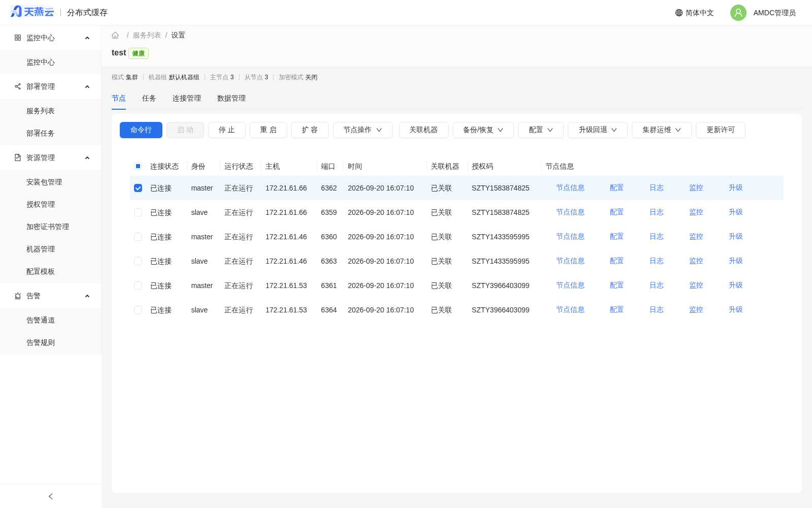
Task: Open 机器管理 in the sidebar
Action: pyautogui.click(x=41, y=249)
